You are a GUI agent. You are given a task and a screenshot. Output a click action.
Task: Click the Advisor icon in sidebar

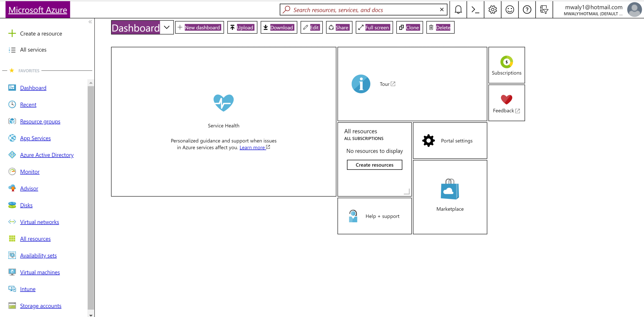click(12, 188)
